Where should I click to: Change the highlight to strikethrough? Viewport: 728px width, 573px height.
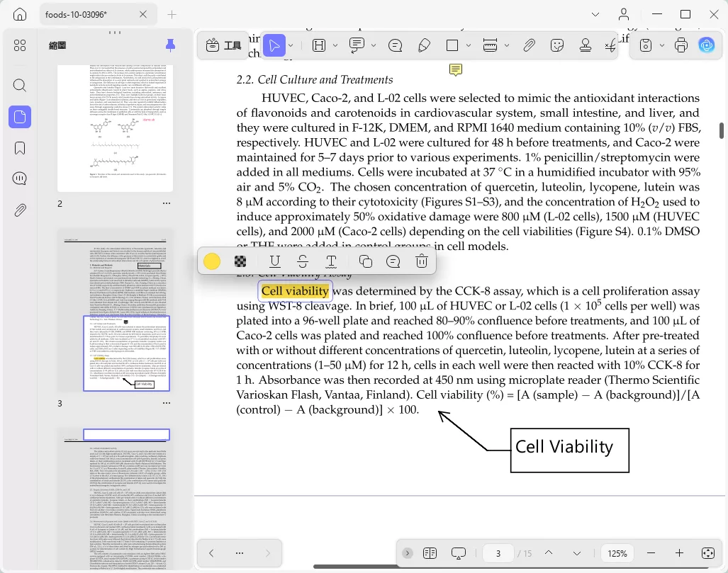303,261
